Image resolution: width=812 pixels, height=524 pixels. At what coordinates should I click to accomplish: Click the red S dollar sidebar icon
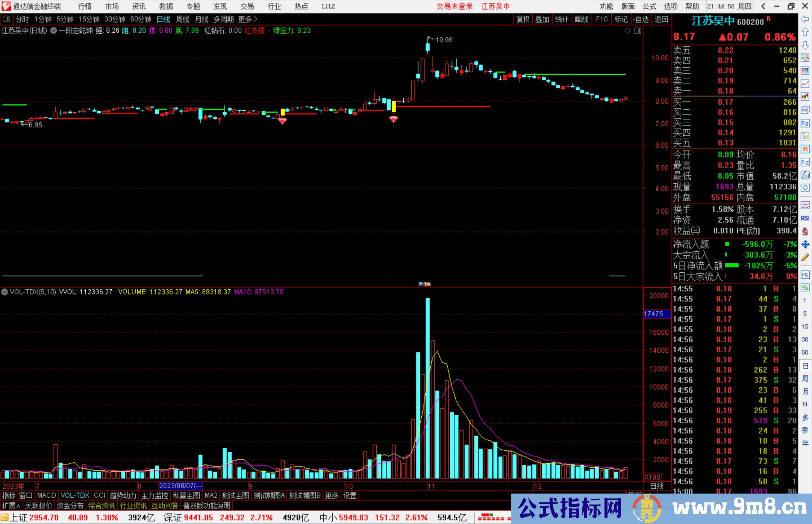point(805,231)
